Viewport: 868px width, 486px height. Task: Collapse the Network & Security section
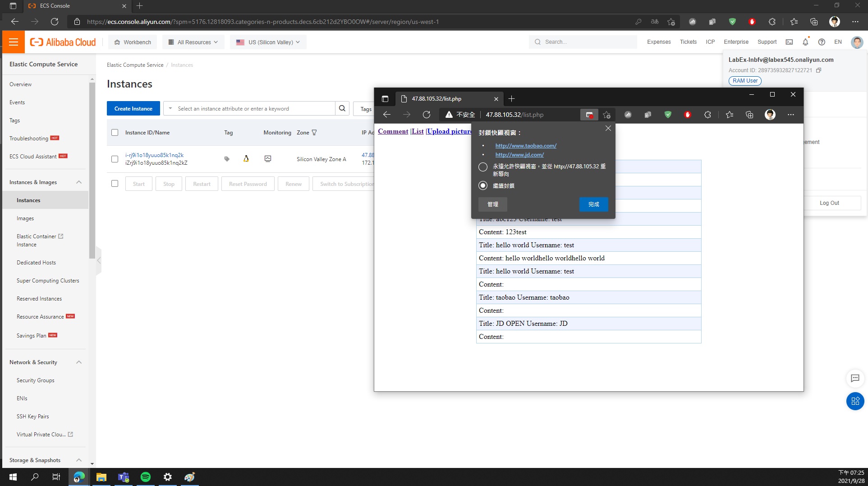click(x=79, y=362)
